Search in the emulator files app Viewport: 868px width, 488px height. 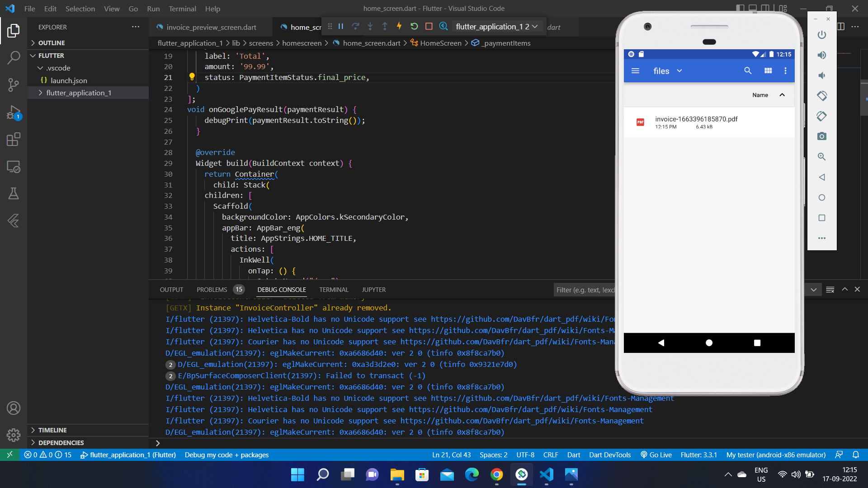coord(748,71)
